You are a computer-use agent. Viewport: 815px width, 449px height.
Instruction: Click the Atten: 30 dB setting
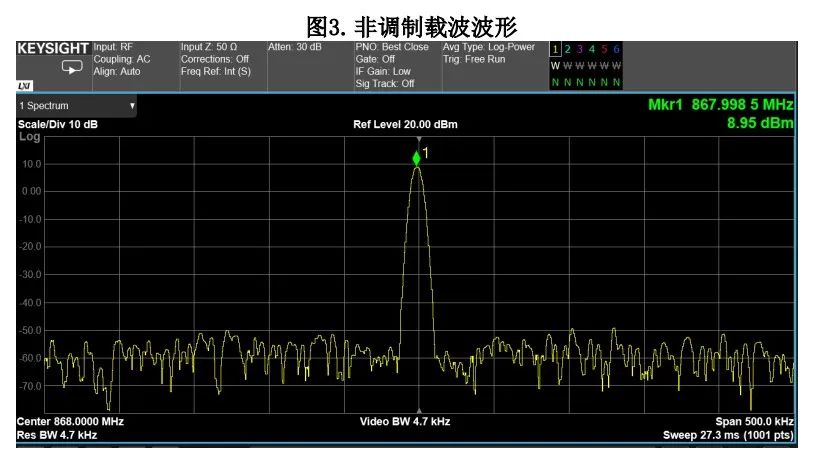[295, 47]
